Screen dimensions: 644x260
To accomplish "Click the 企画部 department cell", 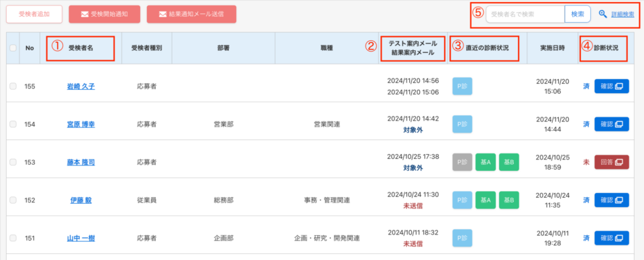I will pos(223,239).
